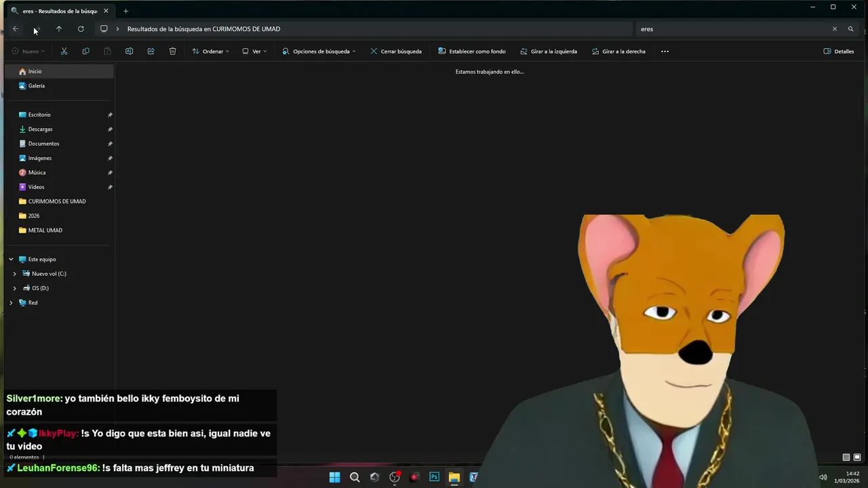Open the three-dot more options menu
Image resolution: width=868 pixels, height=488 pixels.
click(665, 52)
